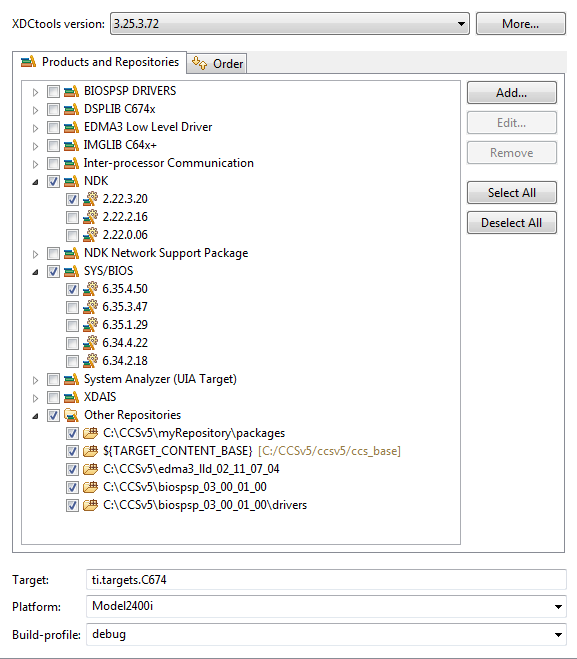Collapse the Other Repositories tree node
This screenshot has width=577, height=659.
36,416
